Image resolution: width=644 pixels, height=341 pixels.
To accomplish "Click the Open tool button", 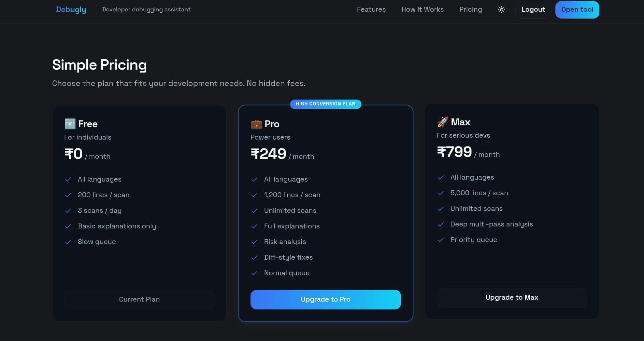I will tap(577, 9).
